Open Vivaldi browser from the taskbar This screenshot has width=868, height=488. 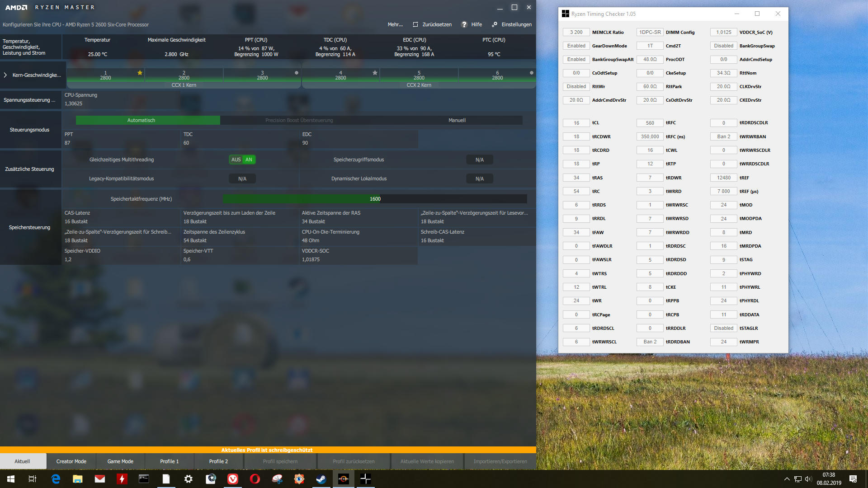coord(233,479)
